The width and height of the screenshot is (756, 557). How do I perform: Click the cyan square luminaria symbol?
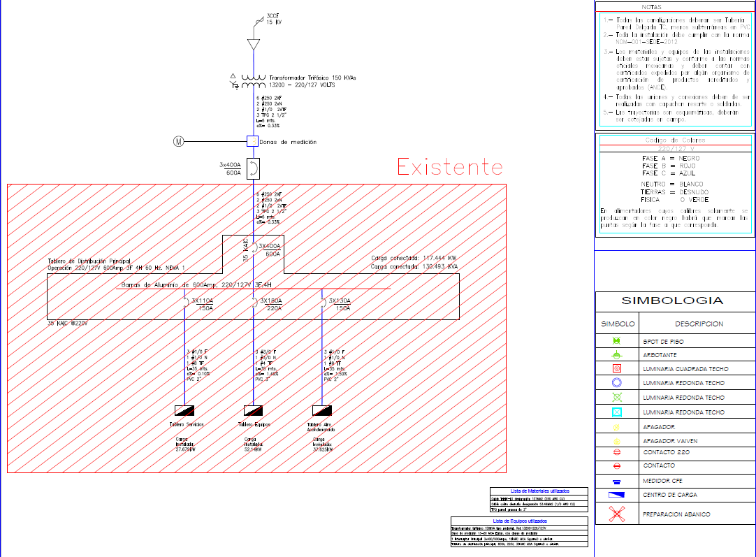click(x=616, y=412)
